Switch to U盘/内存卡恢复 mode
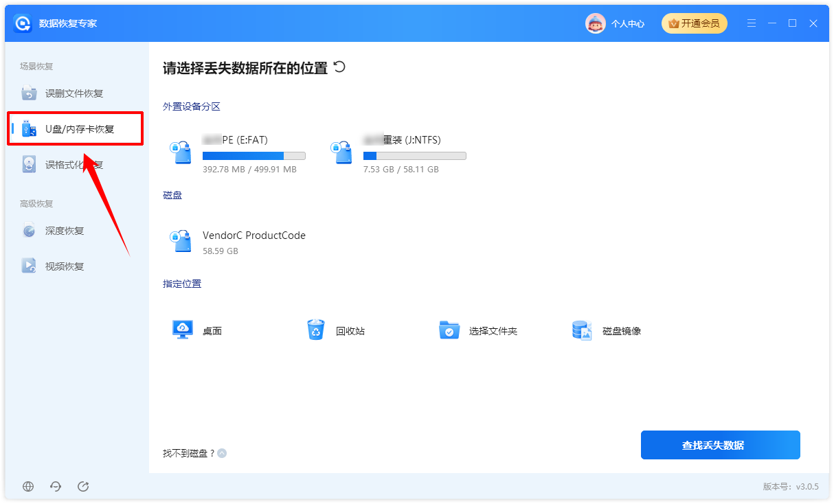The width and height of the screenshot is (834, 504). pyautogui.click(x=74, y=129)
